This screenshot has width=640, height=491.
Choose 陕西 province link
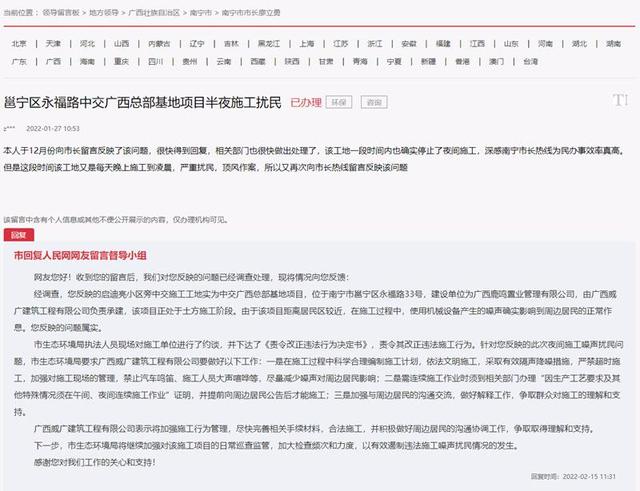292,61
